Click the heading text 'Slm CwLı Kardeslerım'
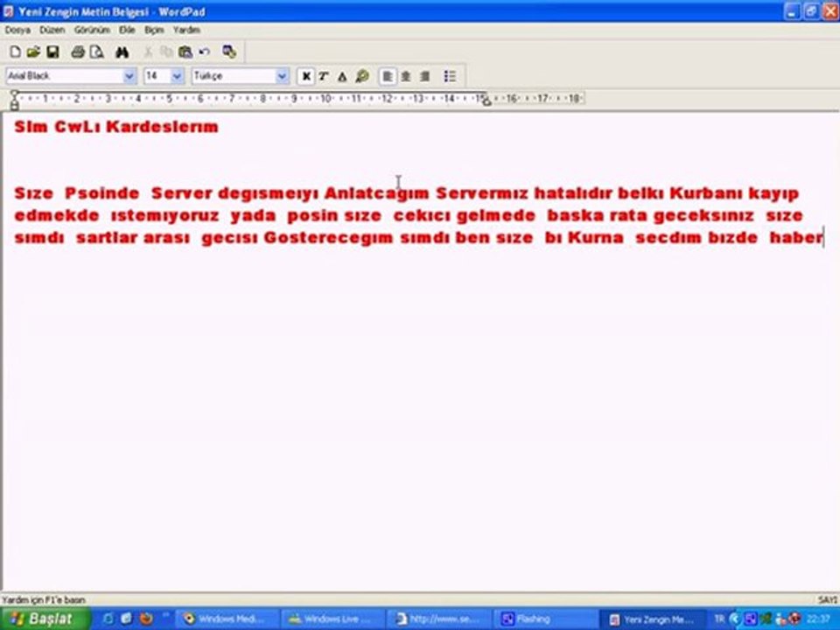Viewport: 840px width, 630px height. coord(116,127)
